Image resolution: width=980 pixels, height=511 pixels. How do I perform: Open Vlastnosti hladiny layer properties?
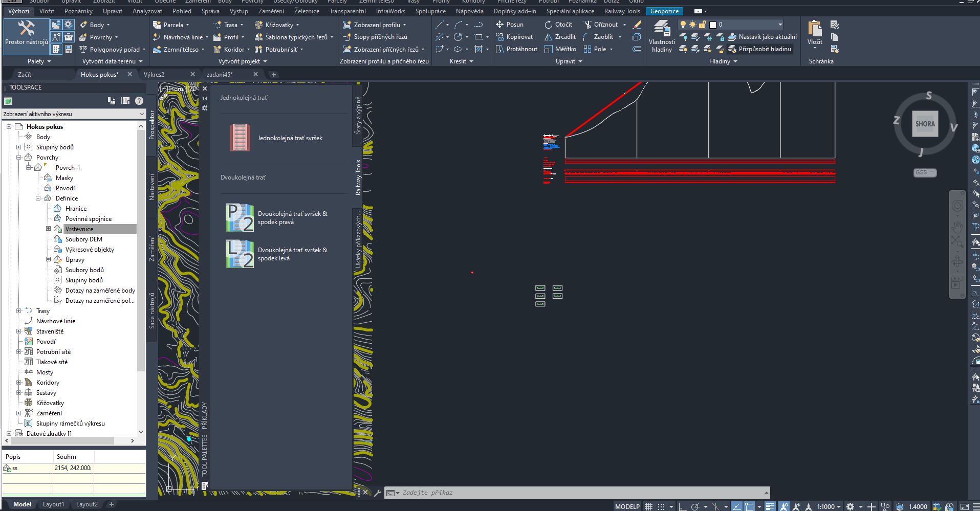pyautogui.click(x=662, y=36)
